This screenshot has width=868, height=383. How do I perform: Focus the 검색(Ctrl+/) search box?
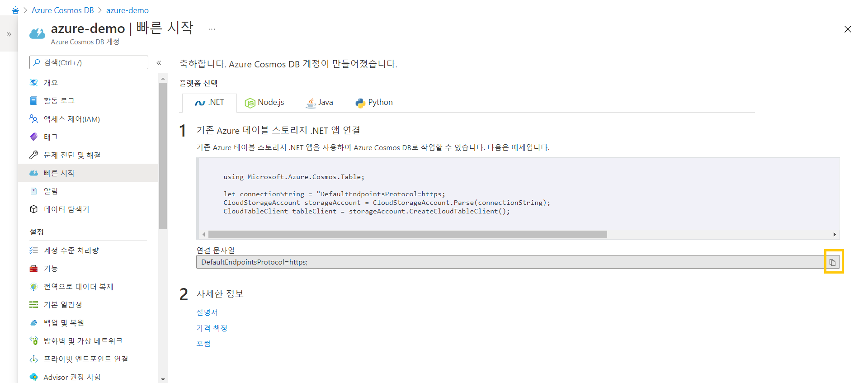tap(89, 62)
